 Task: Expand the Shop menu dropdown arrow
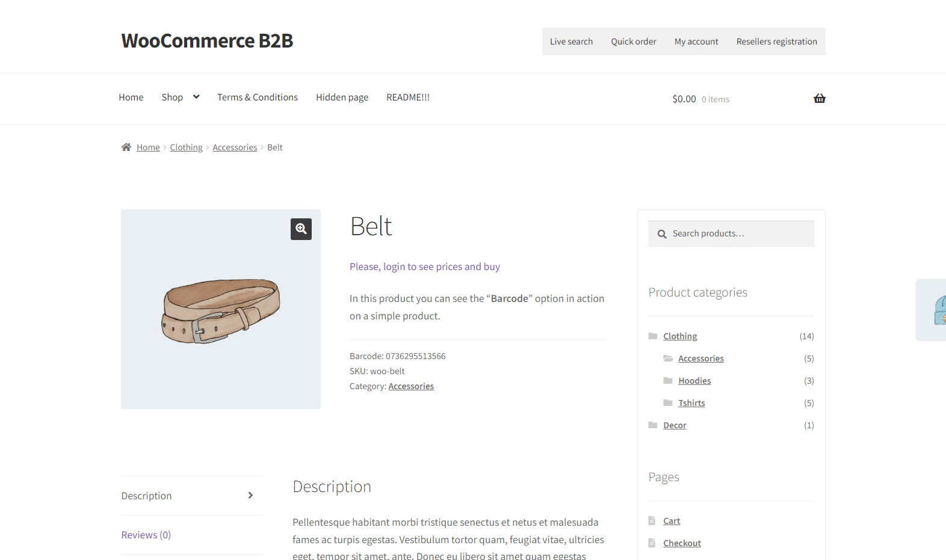click(196, 97)
